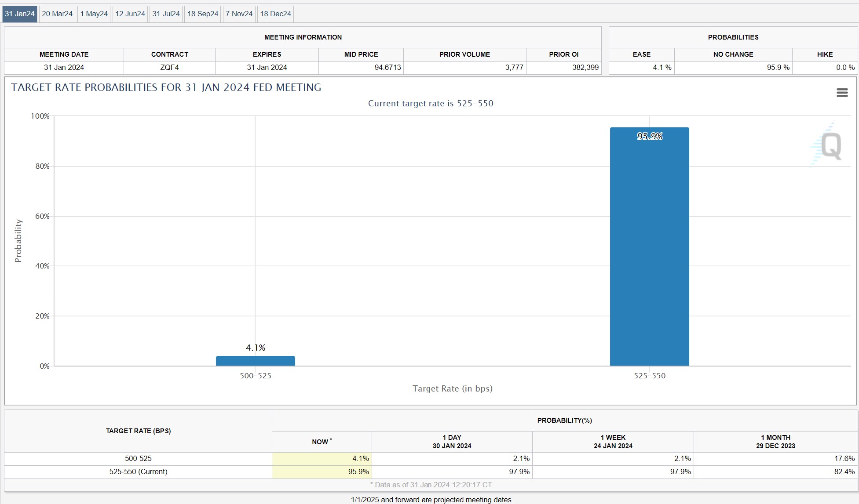Open the chart hamburger menu icon
Viewport: 859px width, 504px height.
[x=842, y=93]
